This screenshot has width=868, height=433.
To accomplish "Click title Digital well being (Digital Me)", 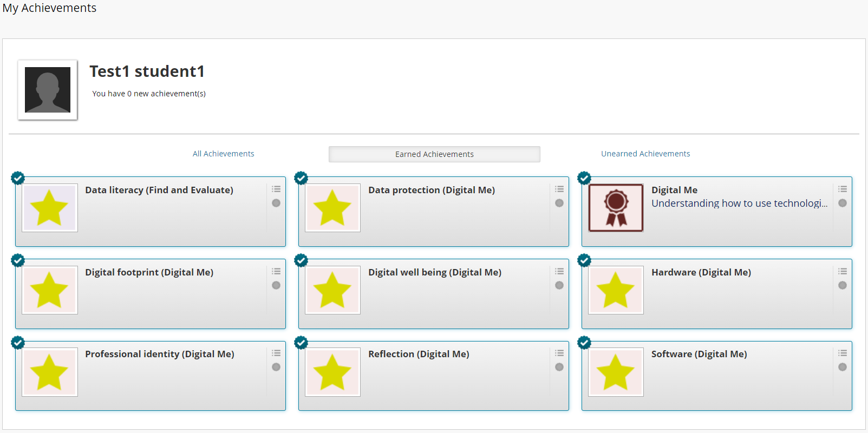I will (435, 272).
